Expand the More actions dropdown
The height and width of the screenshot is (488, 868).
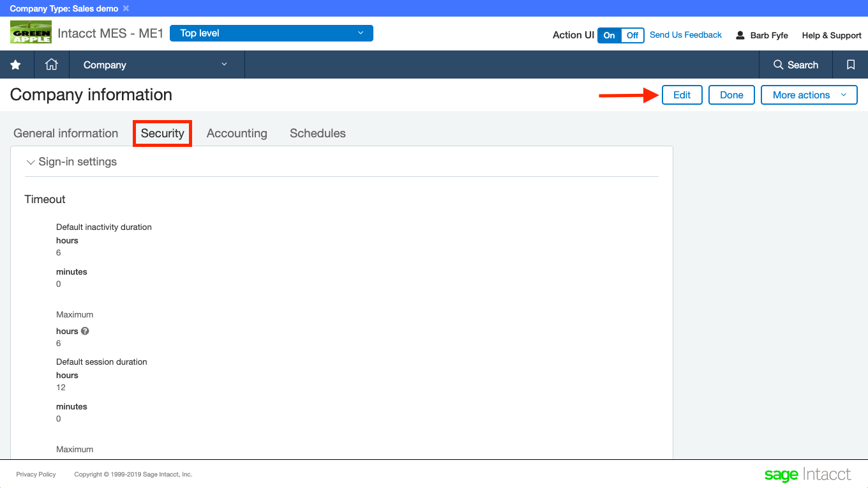pos(809,95)
